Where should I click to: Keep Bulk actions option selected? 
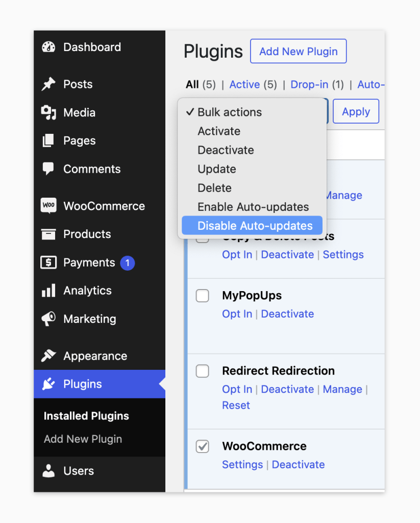pos(252,112)
